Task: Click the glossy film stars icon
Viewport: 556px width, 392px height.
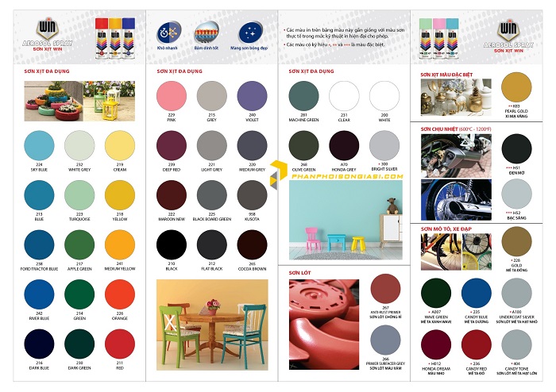Action: pos(251,33)
